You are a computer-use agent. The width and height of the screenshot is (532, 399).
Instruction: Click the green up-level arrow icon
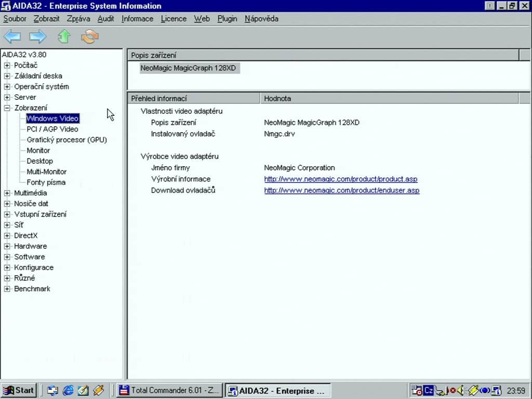click(x=64, y=36)
